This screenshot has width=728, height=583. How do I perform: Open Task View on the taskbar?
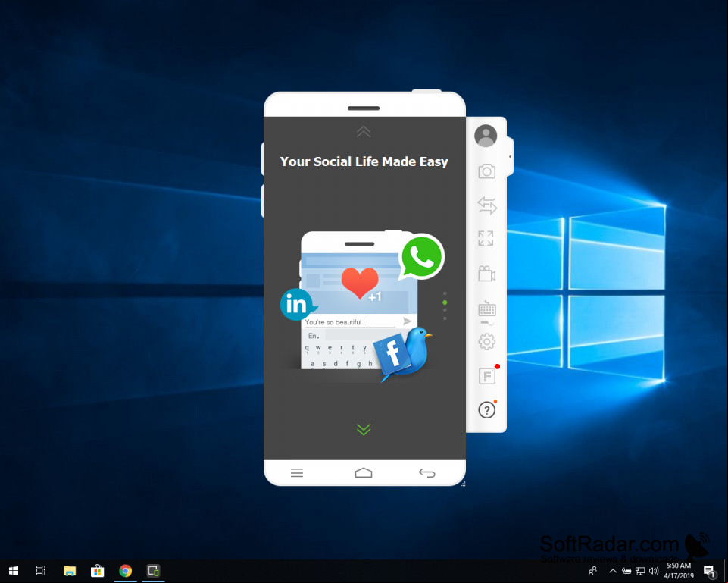coord(41,571)
